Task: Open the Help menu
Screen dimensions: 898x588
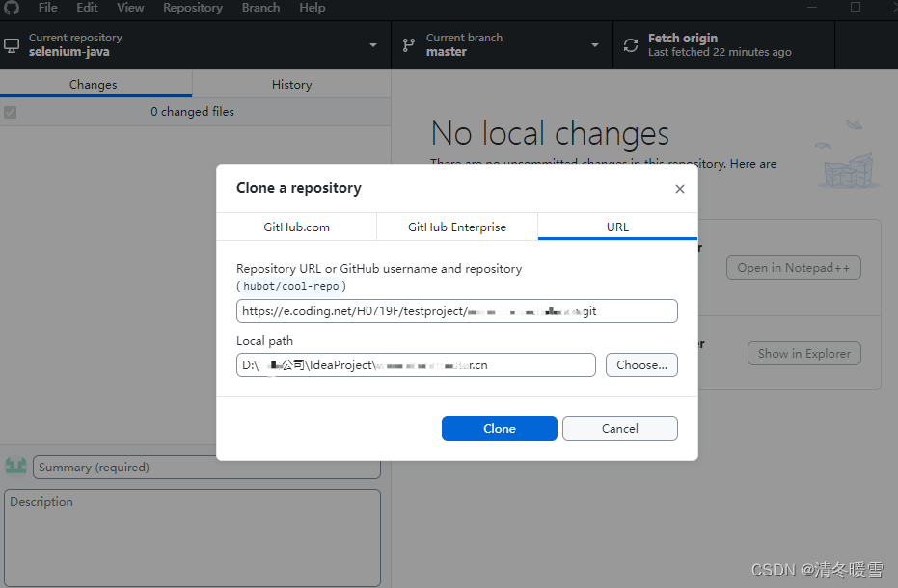Action: tap(313, 8)
